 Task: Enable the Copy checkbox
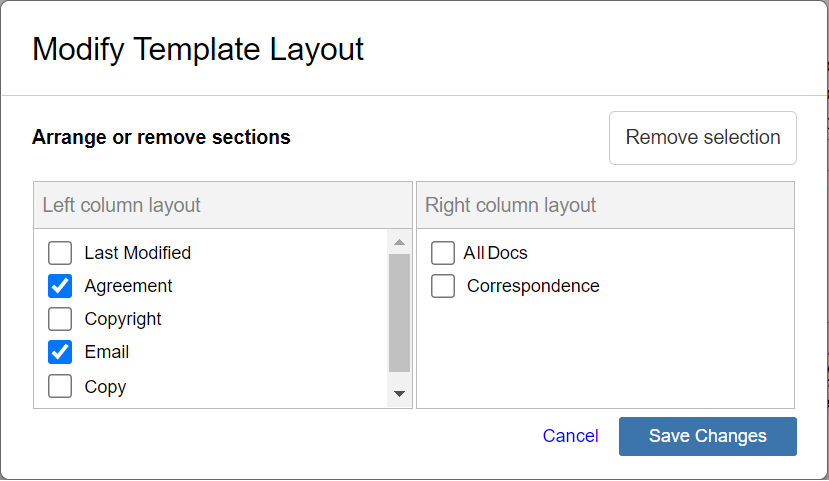pyautogui.click(x=60, y=386)
